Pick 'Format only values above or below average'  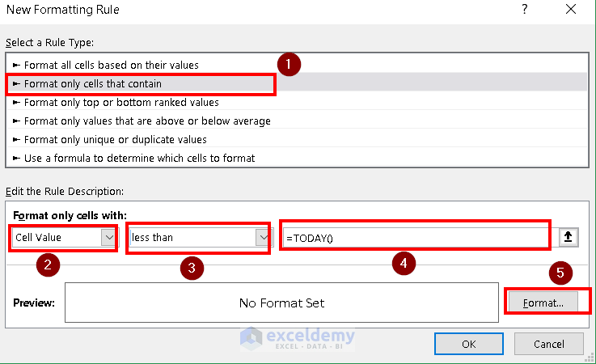pyautogui.click(x=147, y=121)
